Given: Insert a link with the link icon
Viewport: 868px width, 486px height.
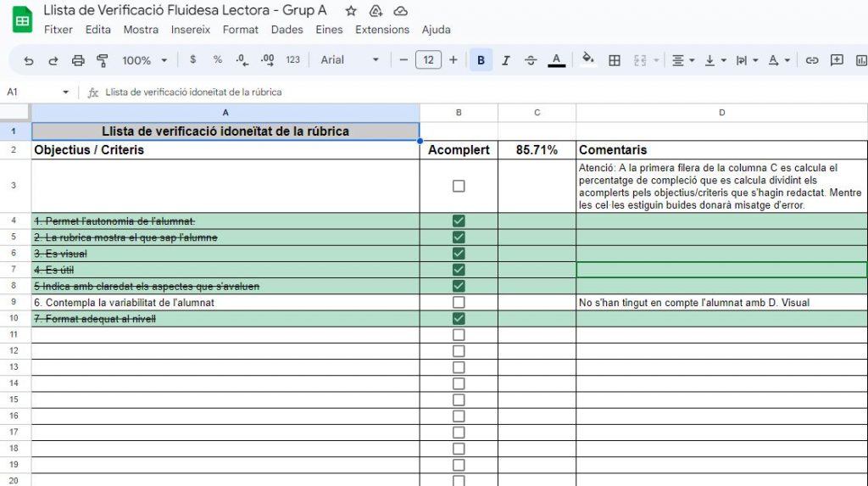Looking at the screenshot, I should (x=812, y=60).
